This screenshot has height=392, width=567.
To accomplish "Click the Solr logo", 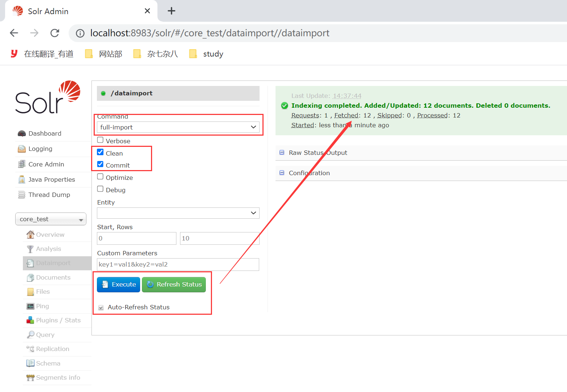I will pyautogui.click(x=48, y=97).
